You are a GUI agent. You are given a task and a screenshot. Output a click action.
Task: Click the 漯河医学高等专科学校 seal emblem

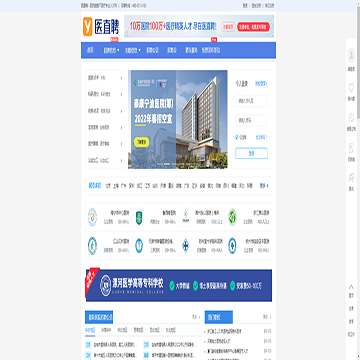click(105, 286)
